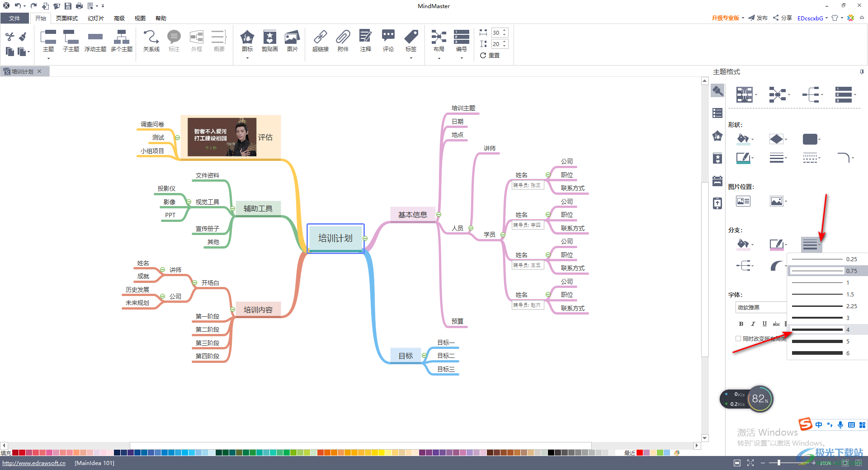
Task: Collapse the 基本信息 branch toggle
Action: click(x=439, y=215)
